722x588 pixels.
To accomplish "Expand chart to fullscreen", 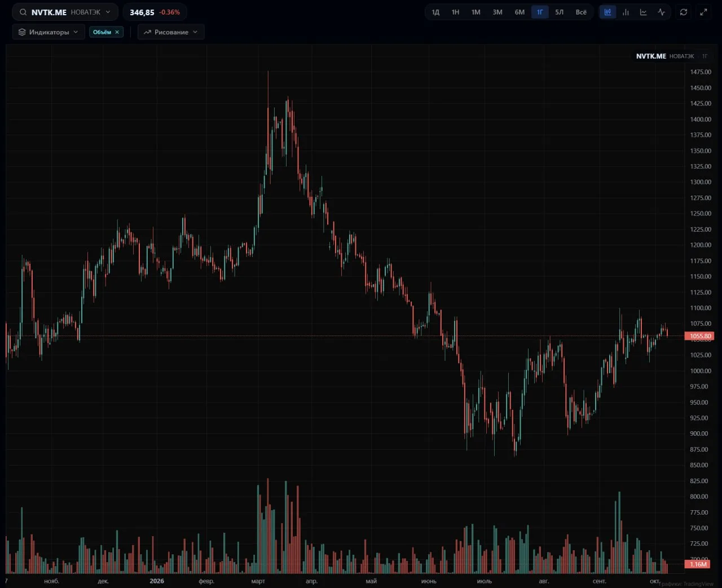I will click(703, 12).
